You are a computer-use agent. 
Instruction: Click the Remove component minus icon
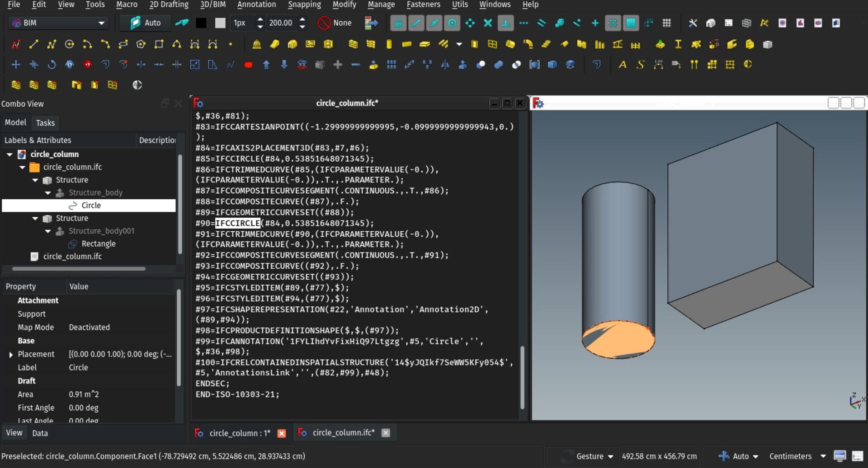coord(356,65)
